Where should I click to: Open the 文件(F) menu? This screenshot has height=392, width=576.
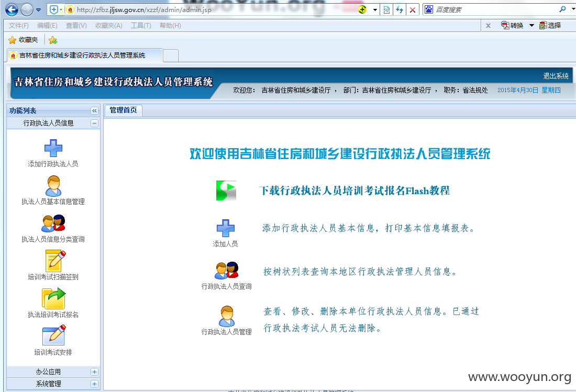pos(19,25)
